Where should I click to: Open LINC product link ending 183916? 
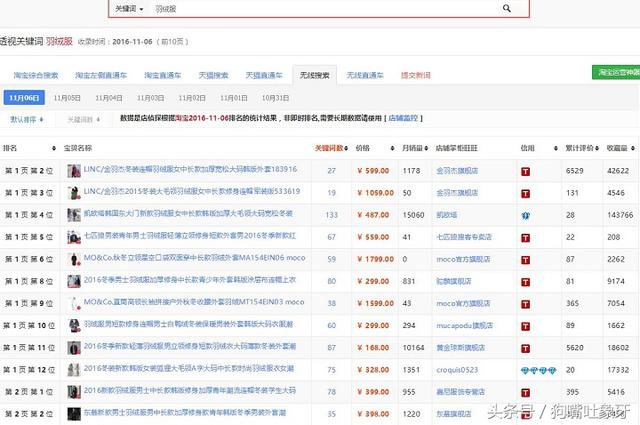click(x=190, y=169)
